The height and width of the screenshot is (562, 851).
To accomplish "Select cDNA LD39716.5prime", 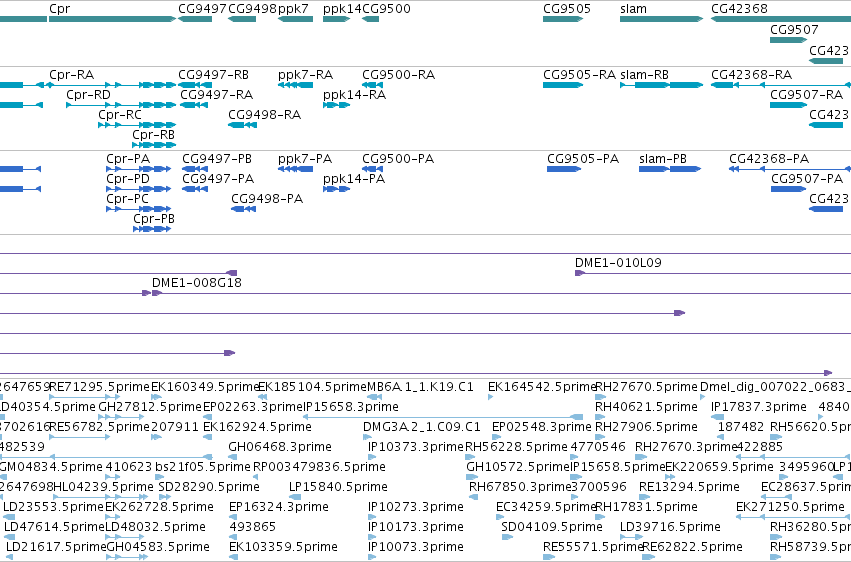I will [x=631, y=537].
